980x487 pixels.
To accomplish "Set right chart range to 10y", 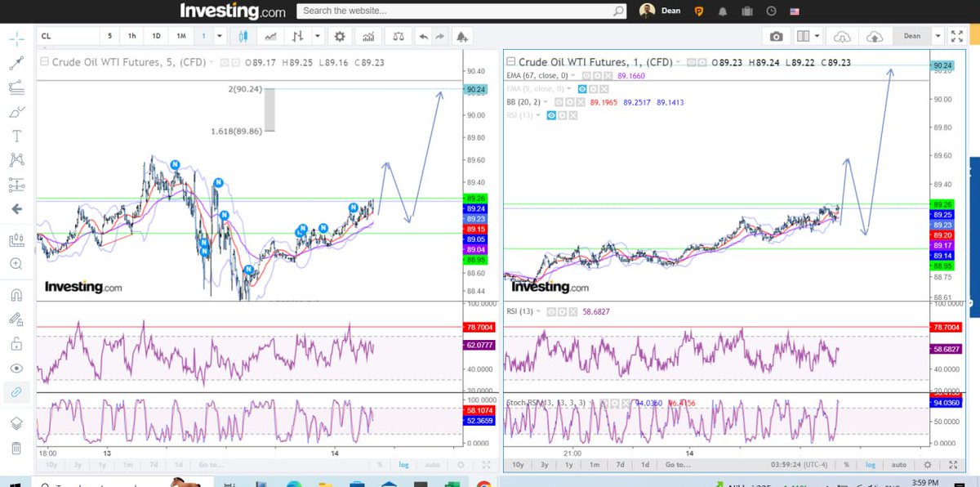I will tap(518, 464).
